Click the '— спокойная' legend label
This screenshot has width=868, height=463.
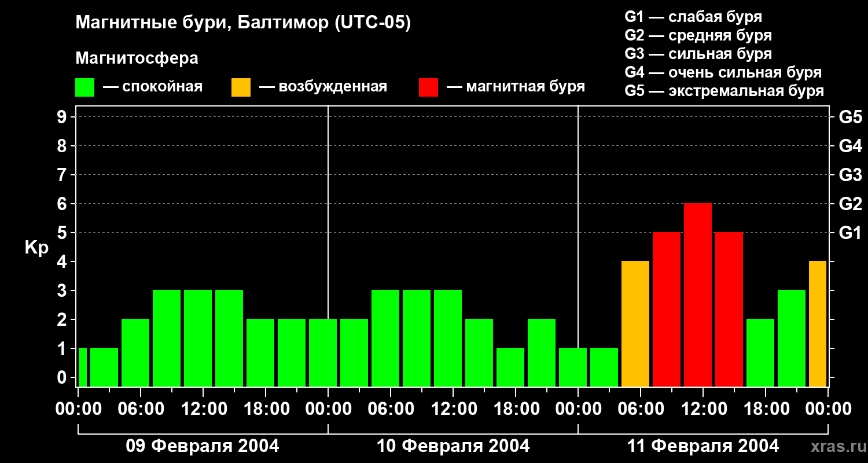[x=153, y=87]
